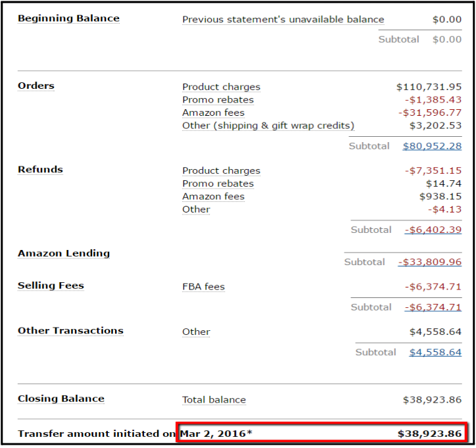Open Selling Fees subtotal -$6,374.71 link
Screen dimensions: 476x448
(432, 307)
